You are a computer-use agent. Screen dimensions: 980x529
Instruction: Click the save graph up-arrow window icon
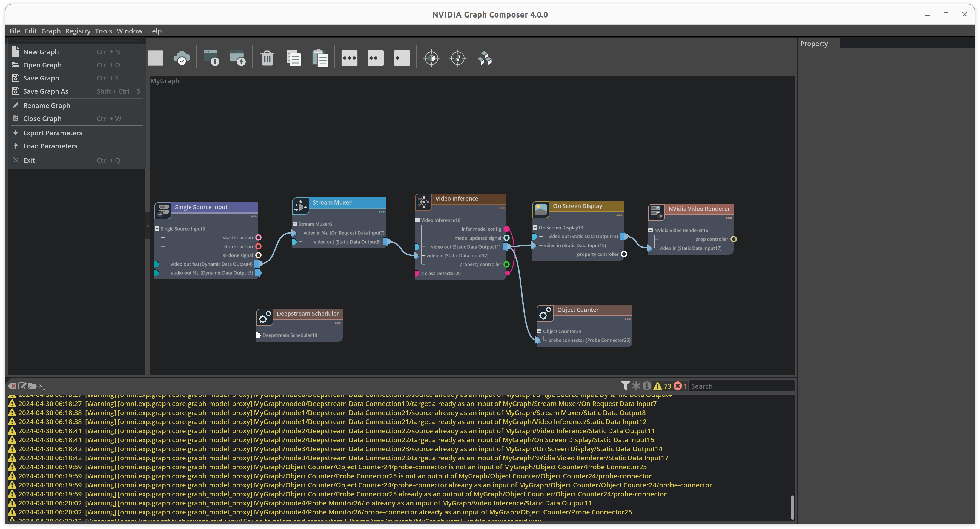[x=238, y=58]
